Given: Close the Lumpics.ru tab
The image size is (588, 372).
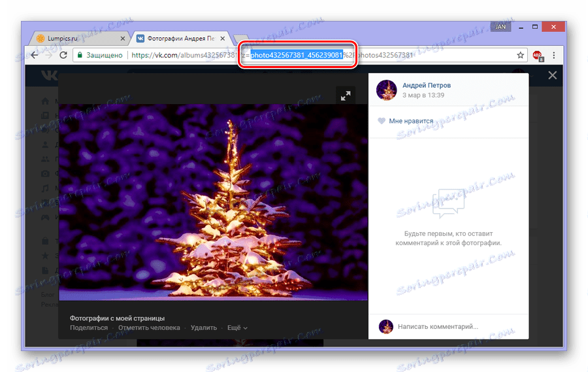Looking at the screenshot, I should (123, 39).
